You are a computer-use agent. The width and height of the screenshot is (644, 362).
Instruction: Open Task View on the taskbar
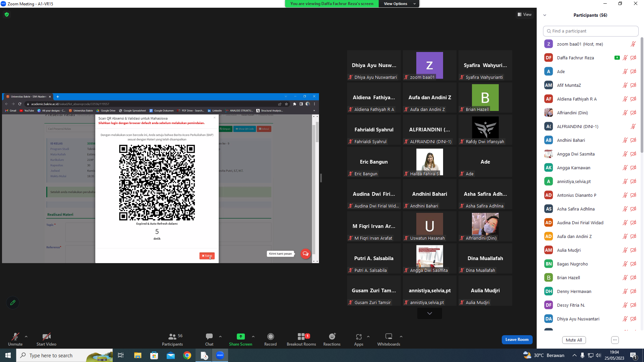click(x=121, y=355)
